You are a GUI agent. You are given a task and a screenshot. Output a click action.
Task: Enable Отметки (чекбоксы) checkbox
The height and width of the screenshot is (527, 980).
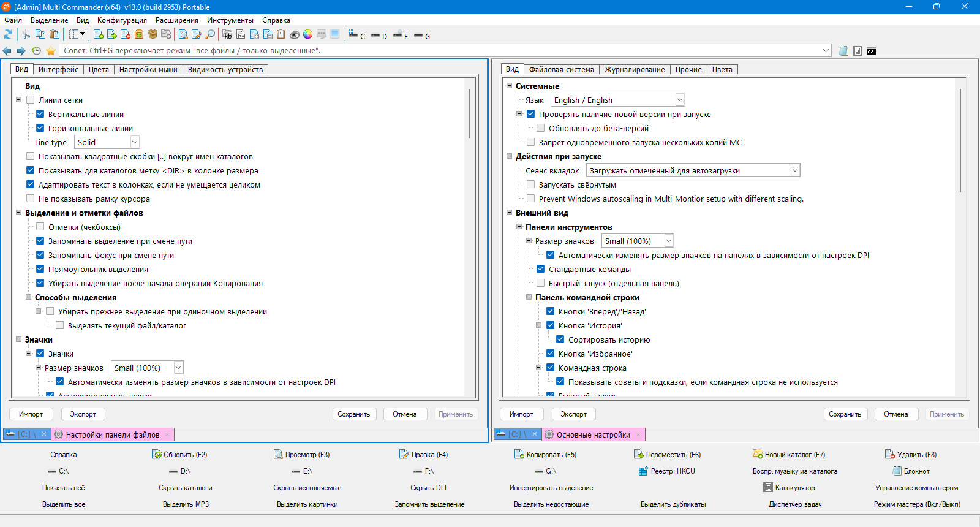tap(40, 227)
